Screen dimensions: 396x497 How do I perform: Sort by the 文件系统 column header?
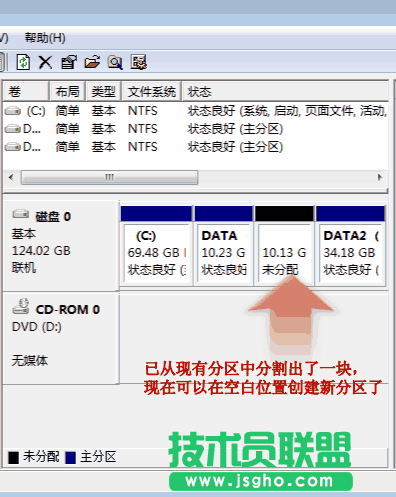click(x=152, y=91)
